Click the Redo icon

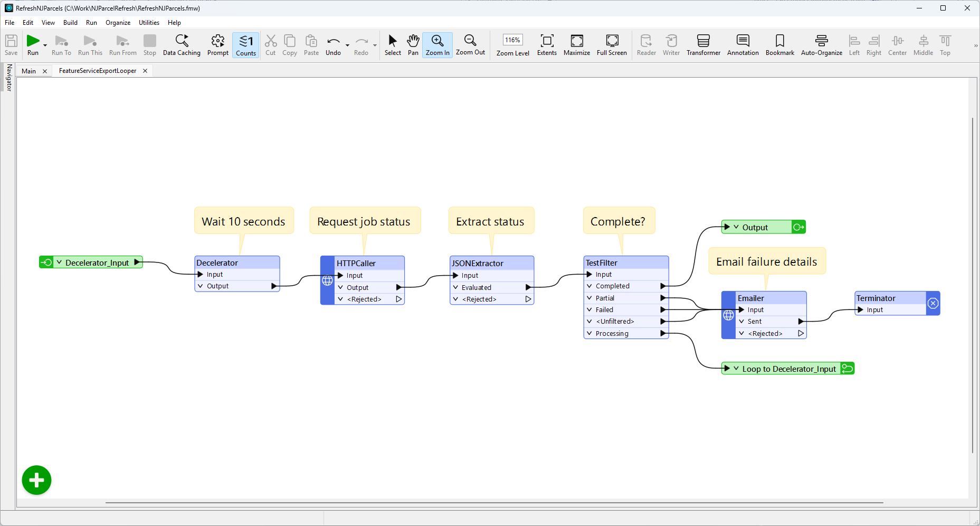(361, 45)
